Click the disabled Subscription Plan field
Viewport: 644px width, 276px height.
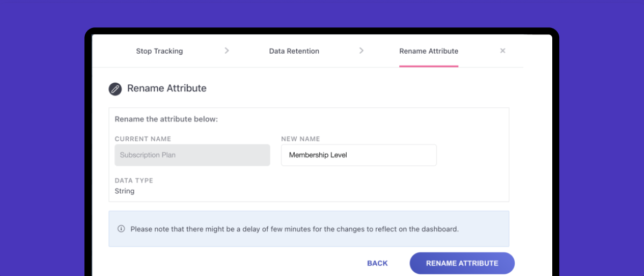[x=192, y=155]
